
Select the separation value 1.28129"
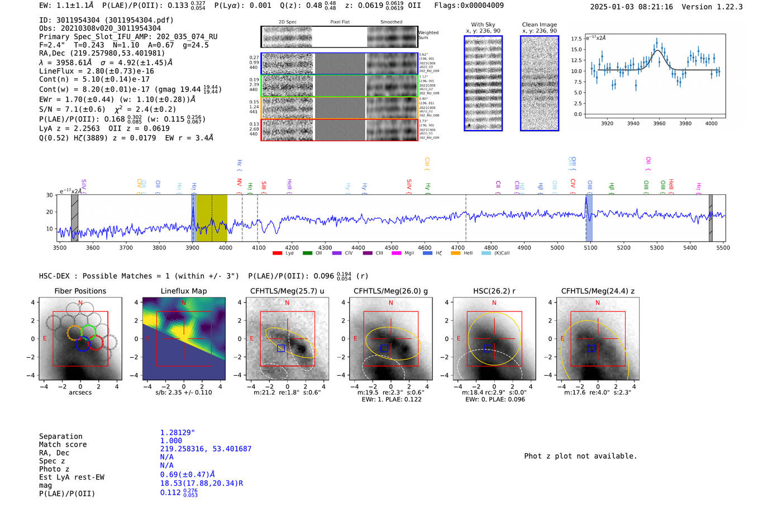(x=178, y=433)
